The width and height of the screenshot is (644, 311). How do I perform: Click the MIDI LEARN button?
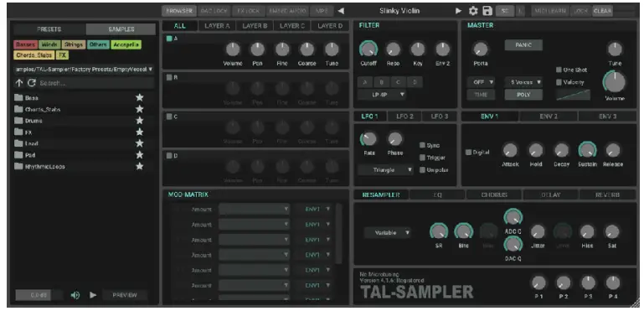coord(550,11)
